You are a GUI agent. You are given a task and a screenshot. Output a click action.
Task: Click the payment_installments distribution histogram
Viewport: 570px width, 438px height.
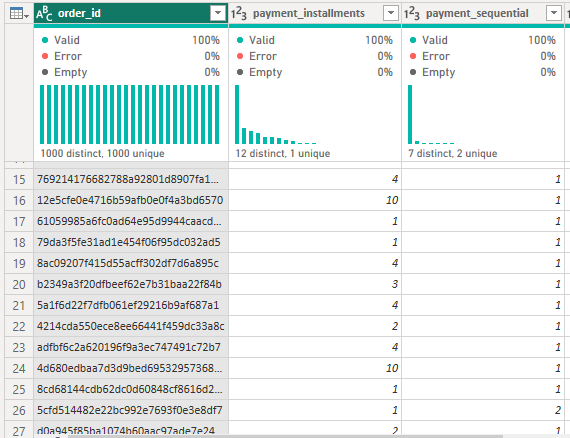[x=276, y=114]
